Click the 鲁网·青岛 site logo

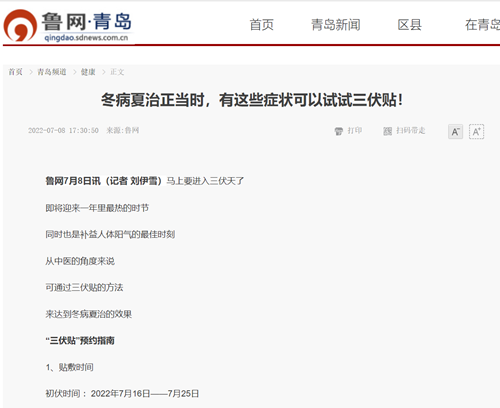pos(68,26)
